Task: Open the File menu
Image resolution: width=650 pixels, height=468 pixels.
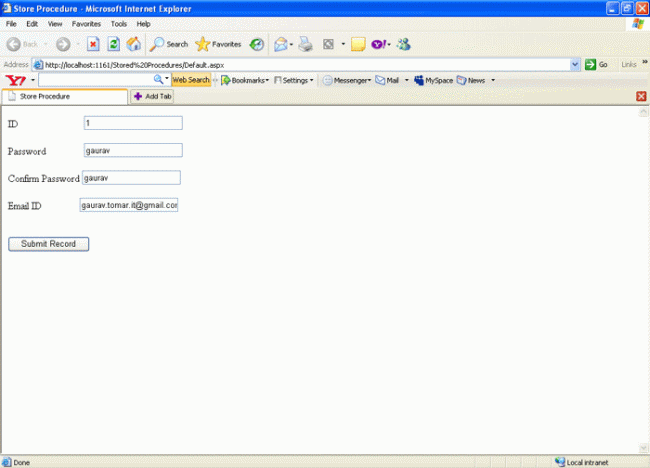Action: coord(11,24)
